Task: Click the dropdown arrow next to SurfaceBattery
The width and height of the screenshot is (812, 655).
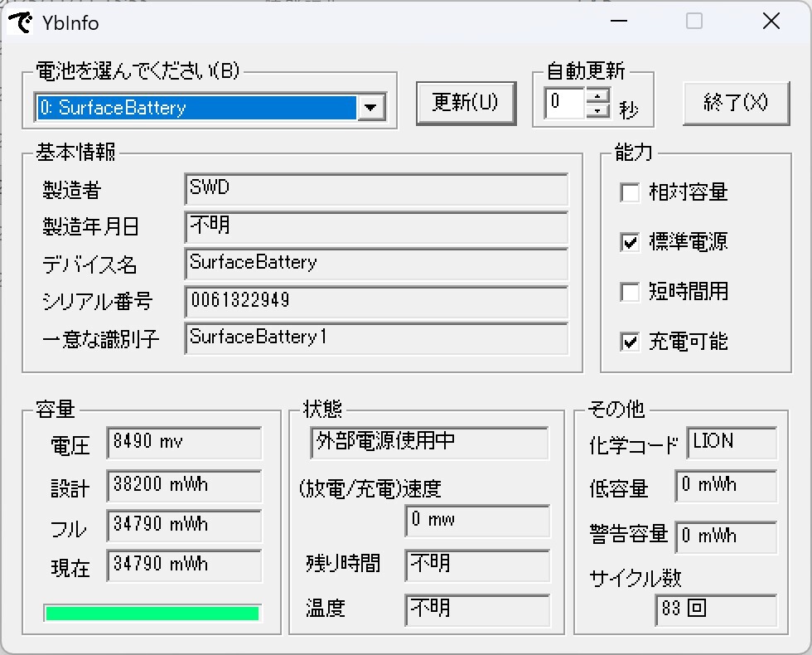Action: click(x=370, y=106)
